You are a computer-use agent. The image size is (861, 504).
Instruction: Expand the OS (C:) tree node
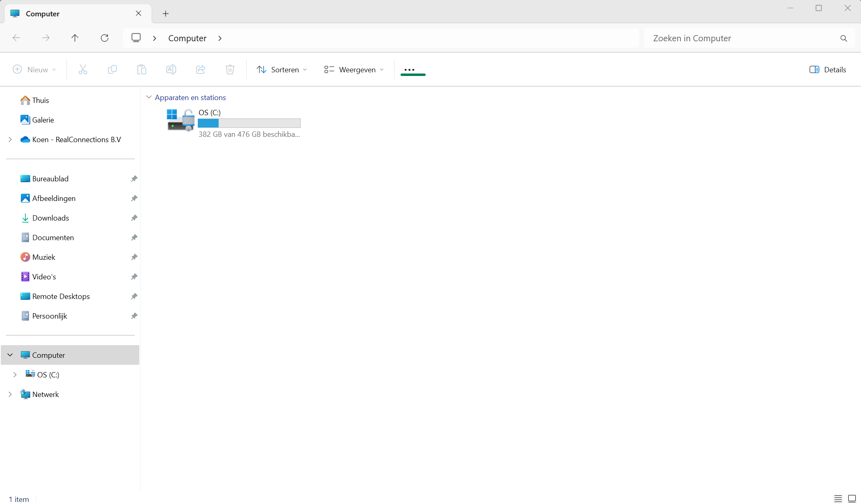[x=15, y=375]
